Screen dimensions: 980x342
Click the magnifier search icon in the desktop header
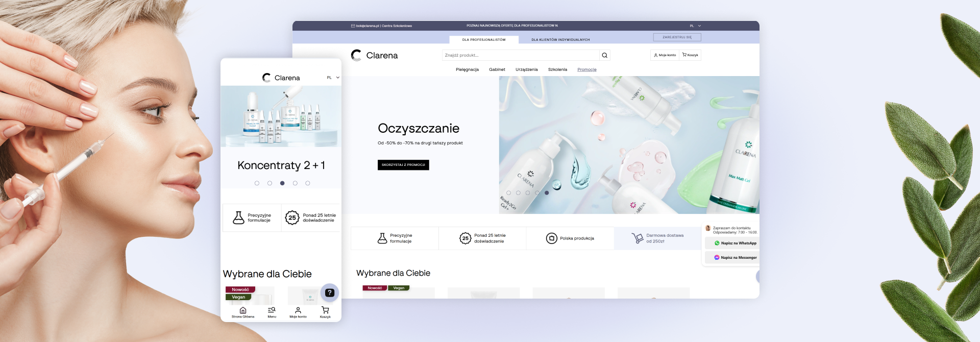pyautogui.click(x=604, y=55)
